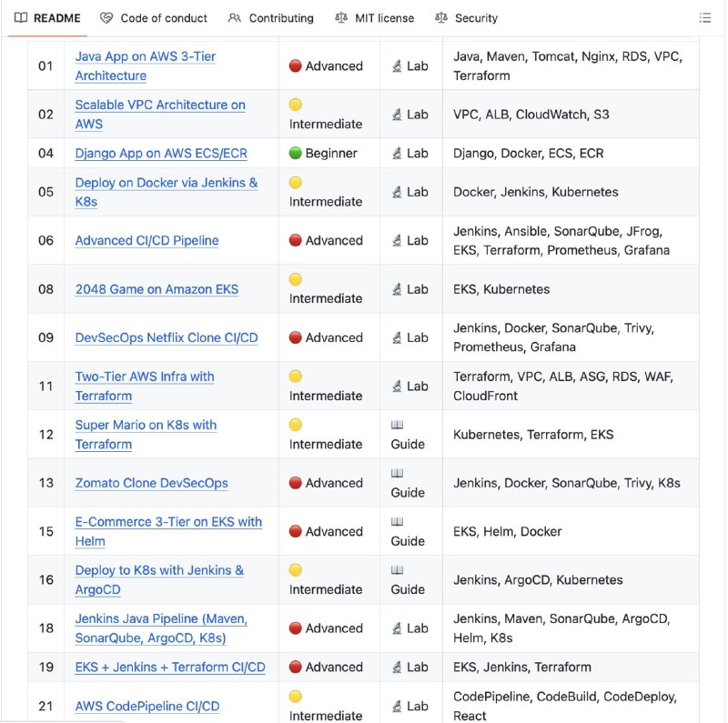Screen dimensions: 728x723
Task: Open Zomato Clone DevSecOps link
Action: (x=151, y=483)
